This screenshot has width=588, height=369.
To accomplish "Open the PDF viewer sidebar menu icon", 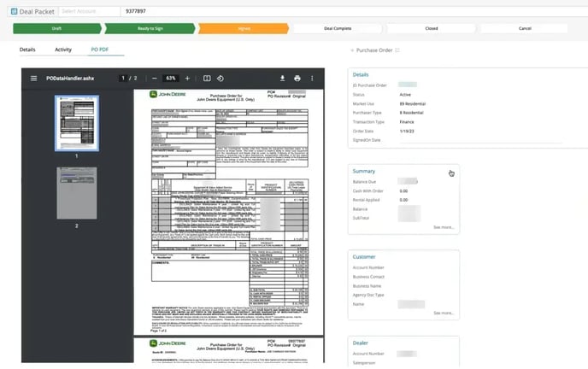I will (33, 79).
